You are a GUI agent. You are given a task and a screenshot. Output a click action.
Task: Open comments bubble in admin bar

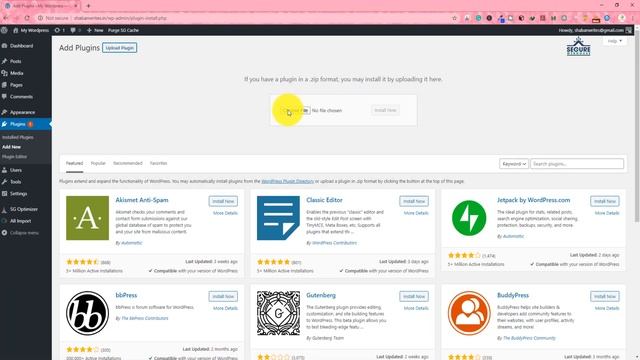coord(75,30)
